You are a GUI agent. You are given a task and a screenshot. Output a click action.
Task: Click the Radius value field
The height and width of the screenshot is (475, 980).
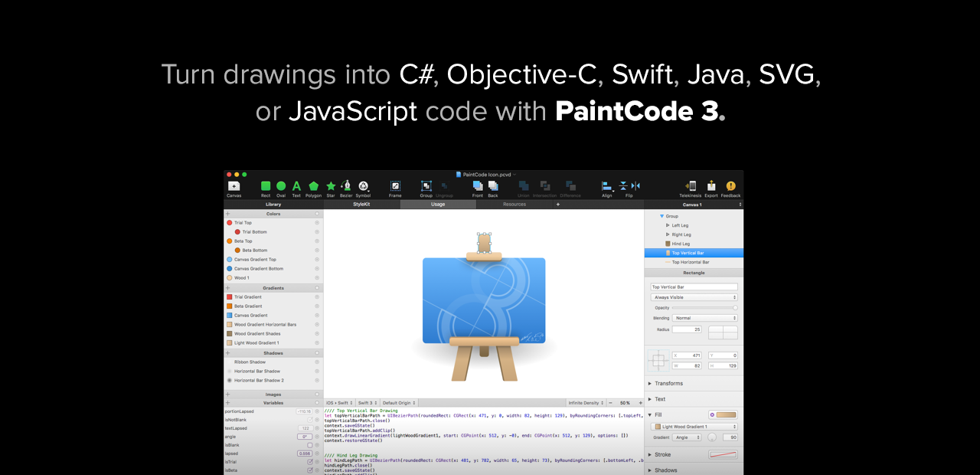pyautogui.click(x=687, y=329)
